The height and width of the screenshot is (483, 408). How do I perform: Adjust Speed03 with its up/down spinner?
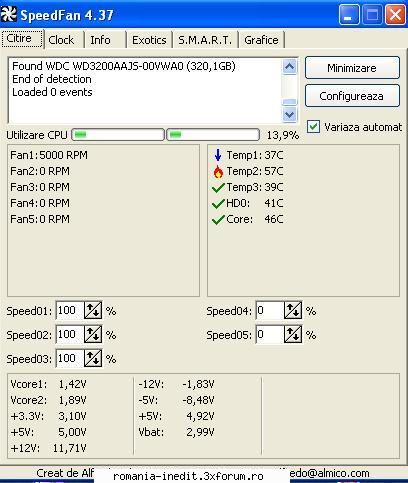[x=93, y=358]
